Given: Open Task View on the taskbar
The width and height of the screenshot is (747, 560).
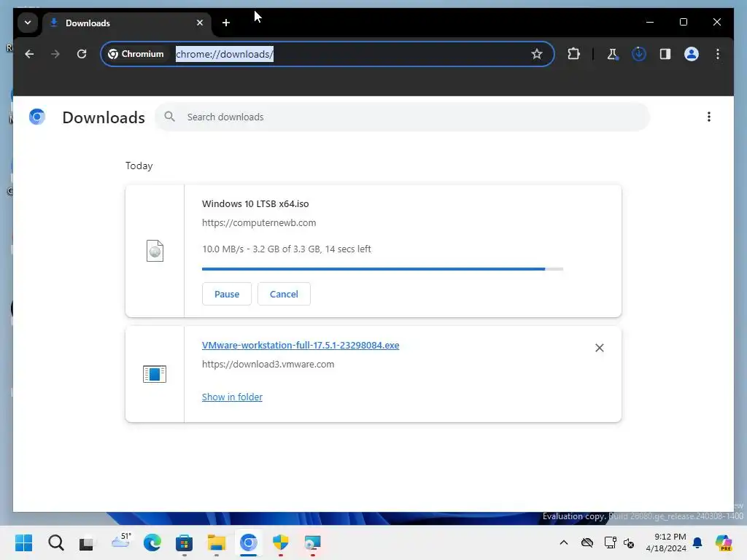Looking at the screenshot, I should tap(87, 542).
